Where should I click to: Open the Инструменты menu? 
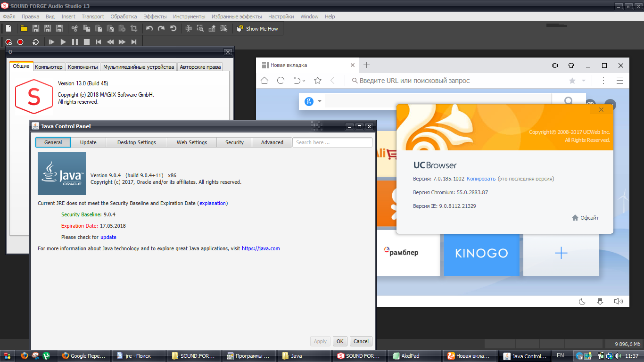189,16
